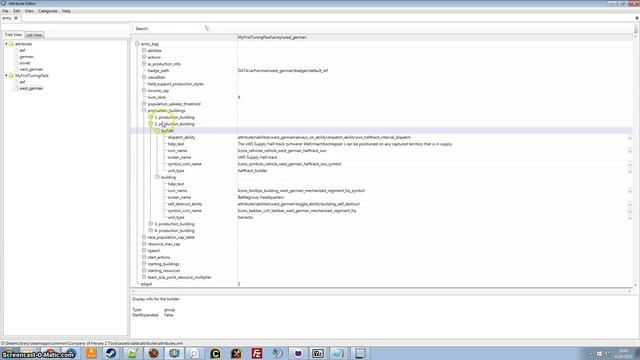Expand the start_actions node

point(144,257)
